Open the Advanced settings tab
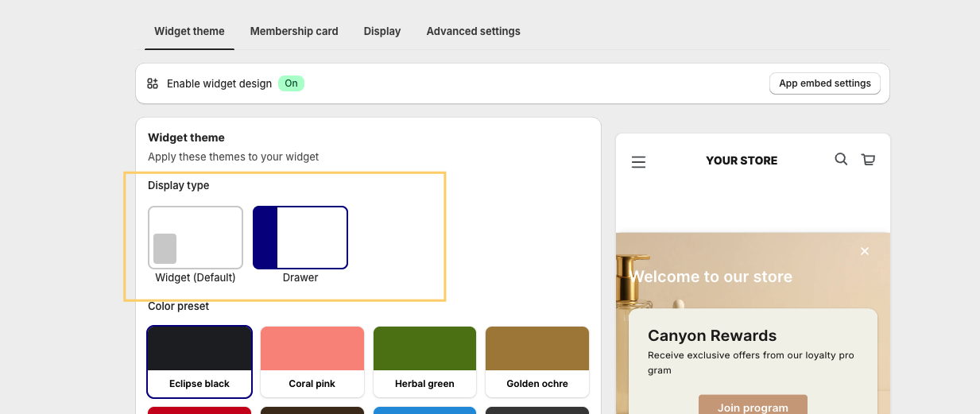The image size is (980, 414). click(x=473, y=31)
